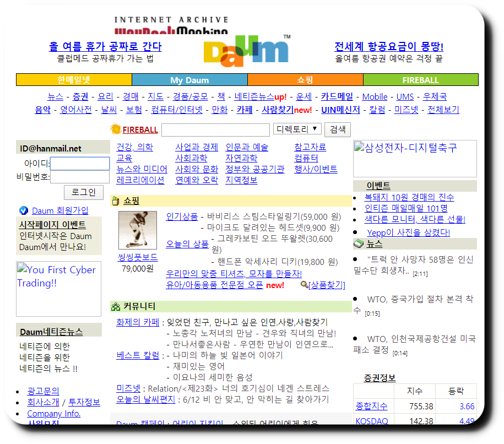
Task: Click the Fireball flame icon
Action: (115, 129)
